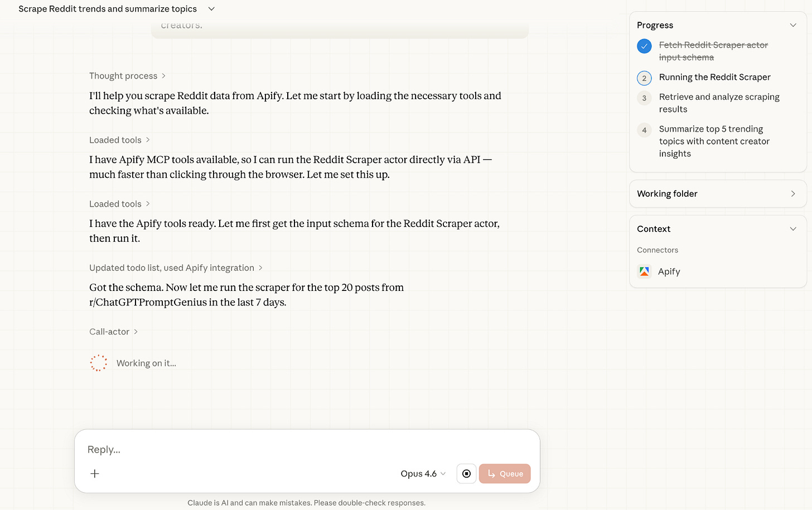Image resolution: width=812 pixels, height=510 pixels.
Task: Click the 'Working on it...' spinner icon
Action: coord(99,363)
